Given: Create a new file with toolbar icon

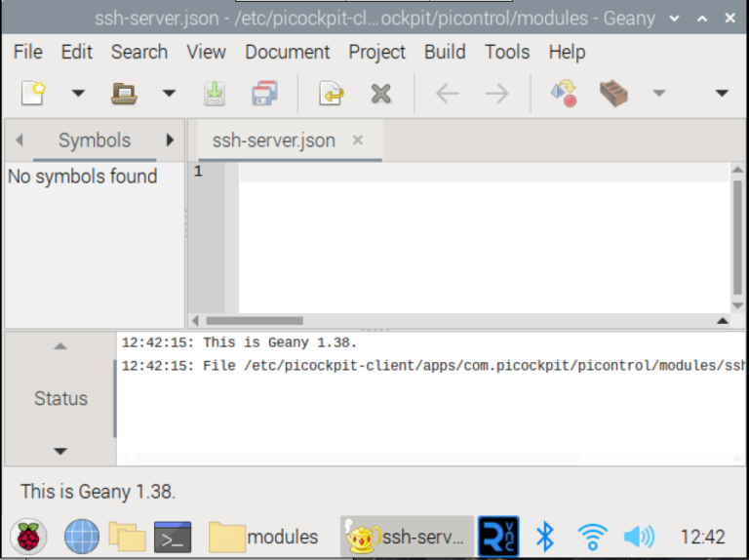Looking at the screenshot, I should click(x=33, y=93).
